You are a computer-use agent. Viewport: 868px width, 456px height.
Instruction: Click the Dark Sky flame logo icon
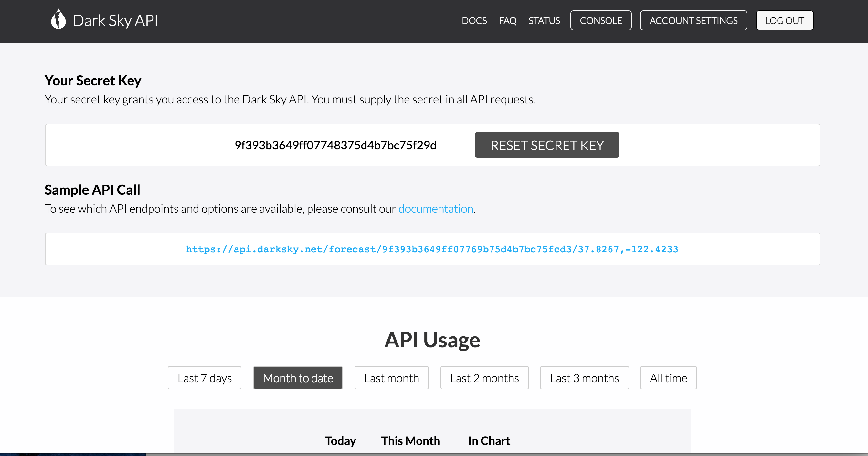[x=58, y=19]
